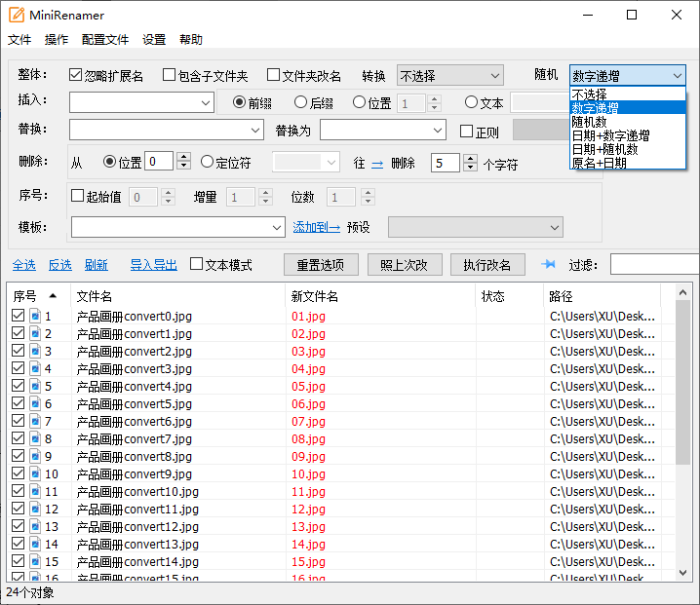This screenshot has width=700, height=605.
Task: Click the scroll up arrow of file list
Action: (x=682, y=292)
